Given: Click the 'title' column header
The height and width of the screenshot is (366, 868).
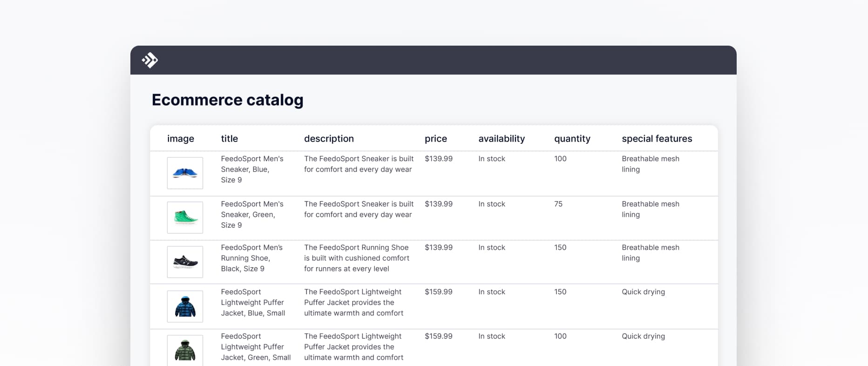Looking at the screenshot, I should pyautogui.click(x=229, y=139).
